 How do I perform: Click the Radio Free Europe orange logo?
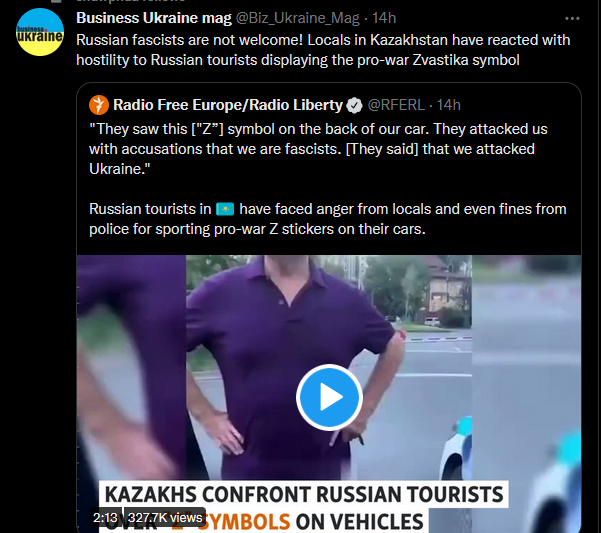[x=99, y=105]
